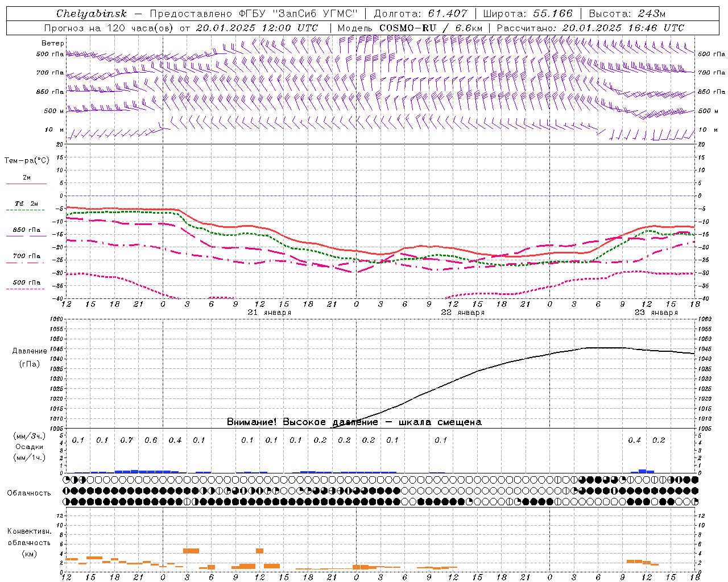Click the '0.7' three-hour precipitation value
This screenshot has height=582, width=728.
click(127, 440)
